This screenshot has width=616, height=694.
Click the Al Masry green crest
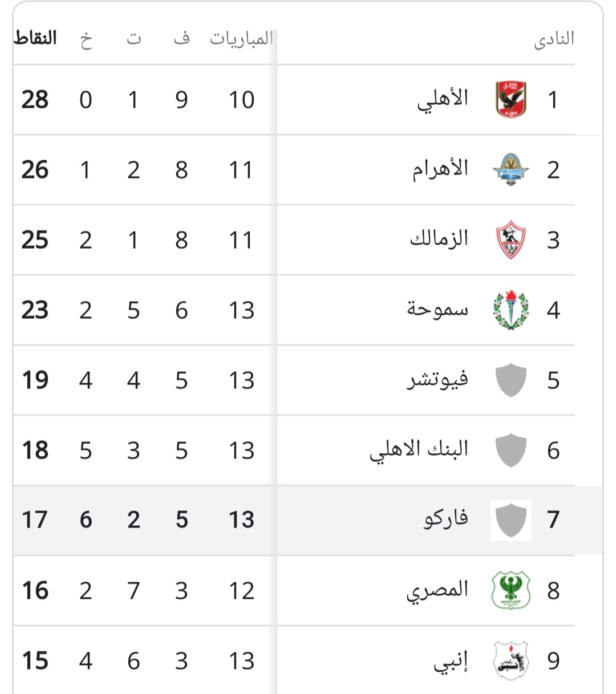[510, 590]
